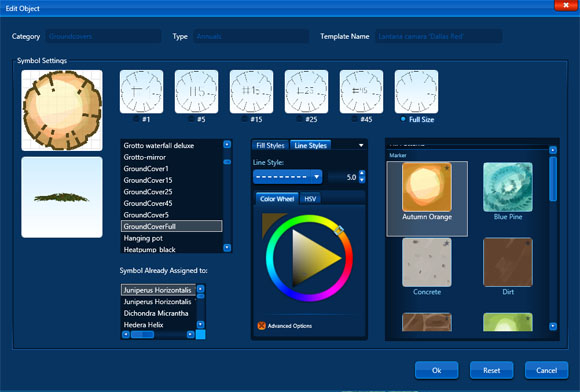Click symbol list scroll down arrow

(x=227, y=247)
